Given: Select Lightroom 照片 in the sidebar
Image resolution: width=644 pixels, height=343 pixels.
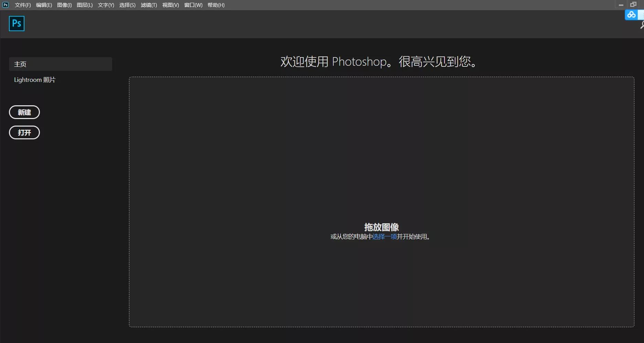Looking at the screenshot, I should point(35,80).
